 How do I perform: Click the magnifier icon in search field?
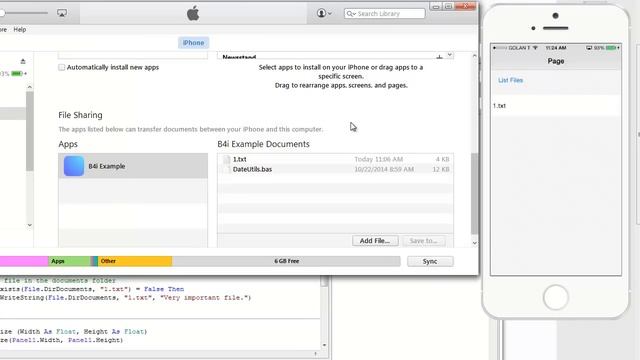(x=350, y=13)
